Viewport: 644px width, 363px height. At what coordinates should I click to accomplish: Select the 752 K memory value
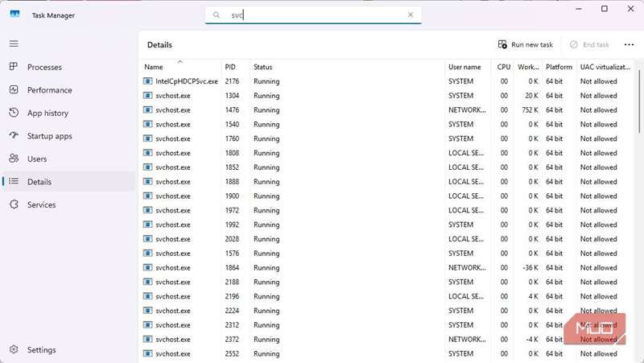(530, 110)
